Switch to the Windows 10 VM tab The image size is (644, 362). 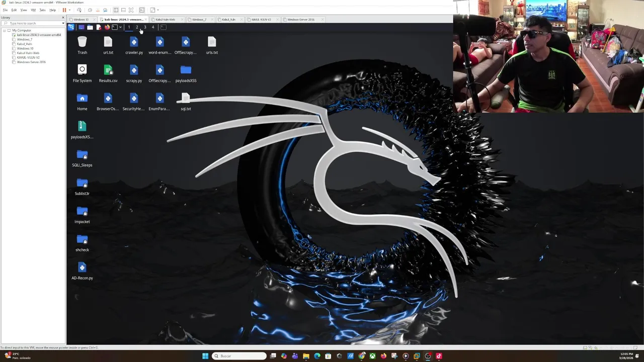pos(82,20)
